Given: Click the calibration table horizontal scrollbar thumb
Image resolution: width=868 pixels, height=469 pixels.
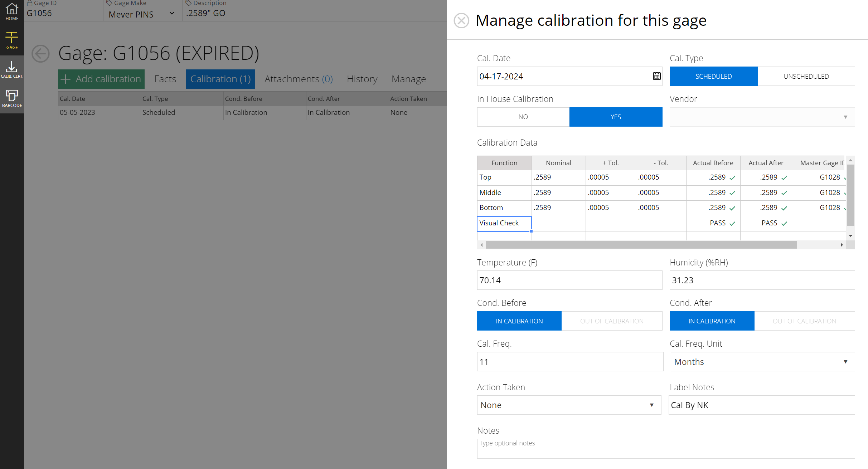Looking at the screenshot, I should (641, 245).
